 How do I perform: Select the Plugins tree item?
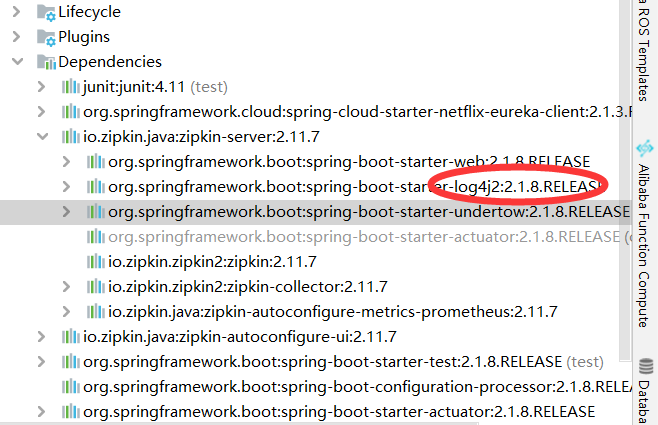click(x=84, y=37)
